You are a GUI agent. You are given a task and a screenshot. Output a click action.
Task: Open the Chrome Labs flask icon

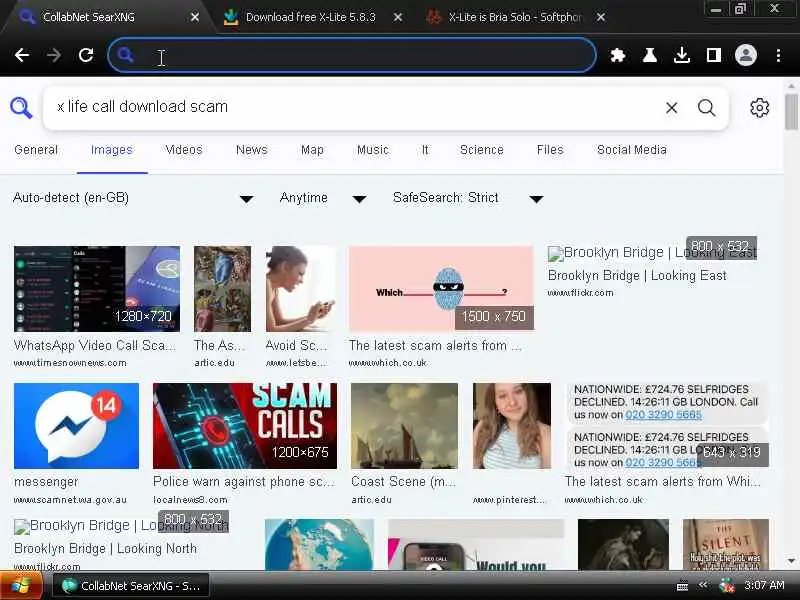[x=649, y=55]
